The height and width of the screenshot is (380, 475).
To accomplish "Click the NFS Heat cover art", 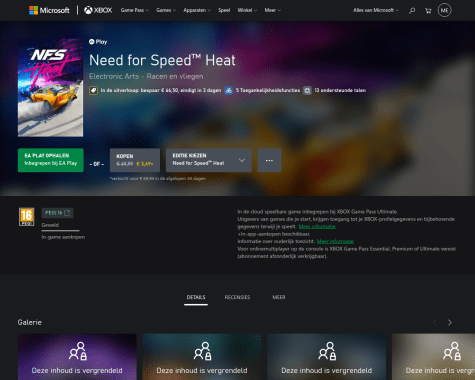I will 50,87.
